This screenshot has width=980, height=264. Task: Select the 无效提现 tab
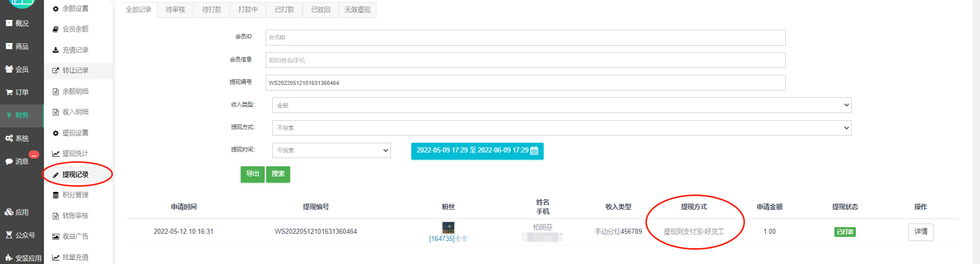tap(357, 10)
